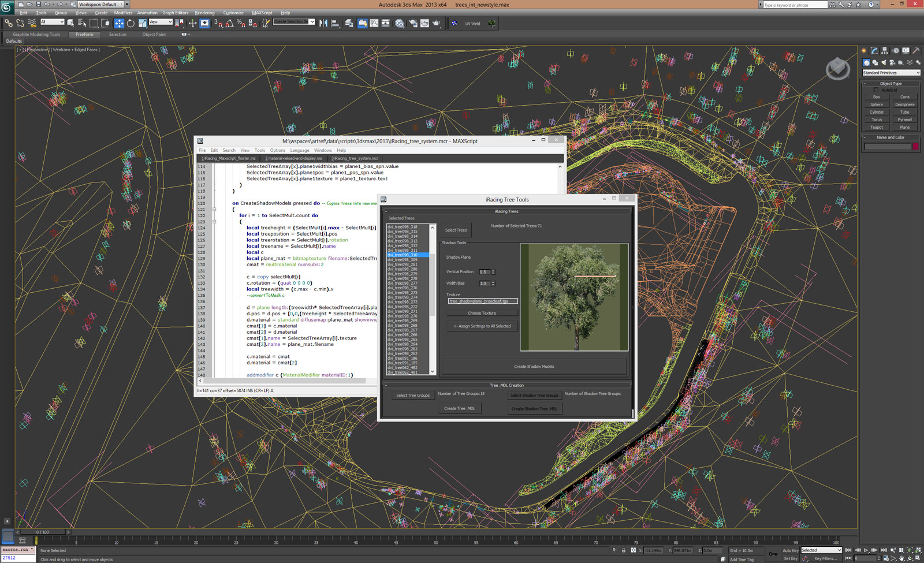The width and height of the screenshot is (924, 563).
Task: Click the Create Shadow Models button
Action: click(x=534, y=367)
